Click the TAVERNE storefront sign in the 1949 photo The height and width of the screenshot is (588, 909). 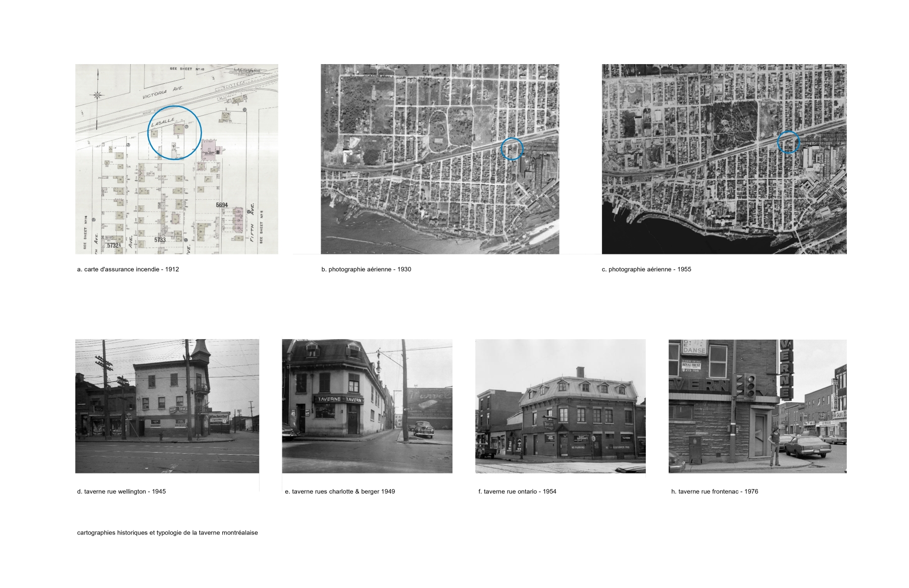pos(339,399)
